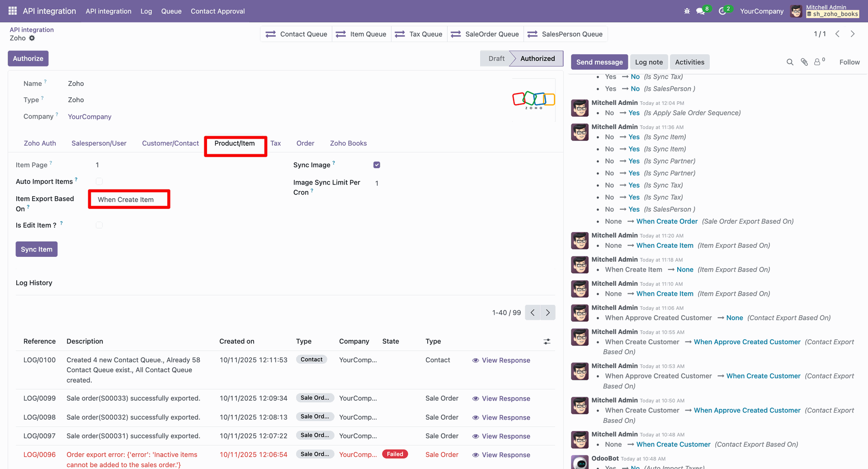This screenshot has width=868, height=469.
Task: View Response for LOG/0098
Action: pos(501,417)
